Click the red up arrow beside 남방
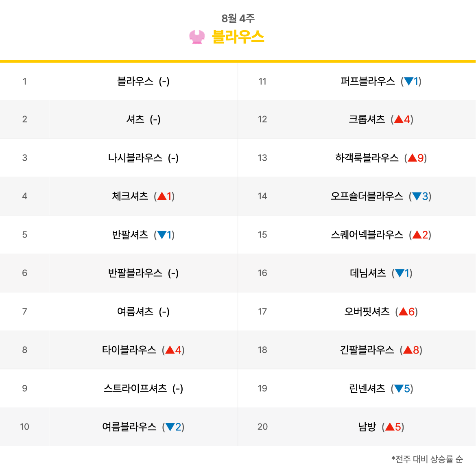The height and width of the screenshot is (476, 476). point(390,427)
